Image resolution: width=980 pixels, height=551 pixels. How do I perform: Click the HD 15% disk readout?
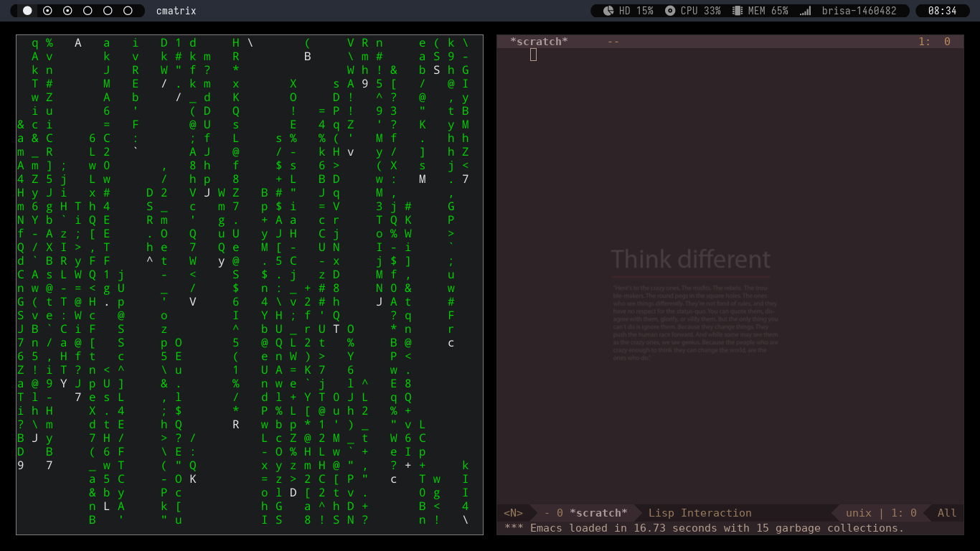pos(636,11)
